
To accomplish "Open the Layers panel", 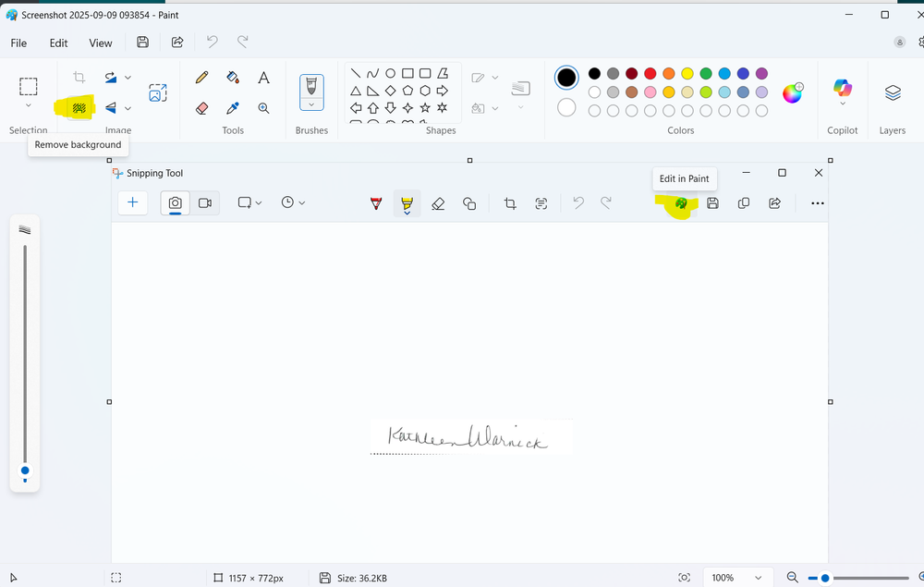I will point(893,92).
